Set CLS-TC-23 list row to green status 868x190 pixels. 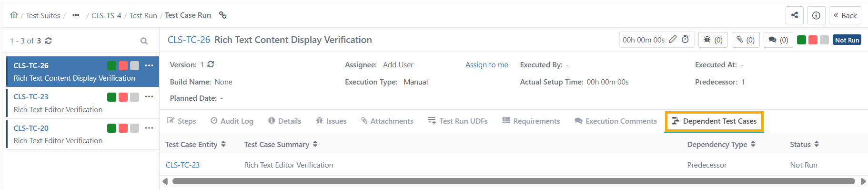(112, 97)
